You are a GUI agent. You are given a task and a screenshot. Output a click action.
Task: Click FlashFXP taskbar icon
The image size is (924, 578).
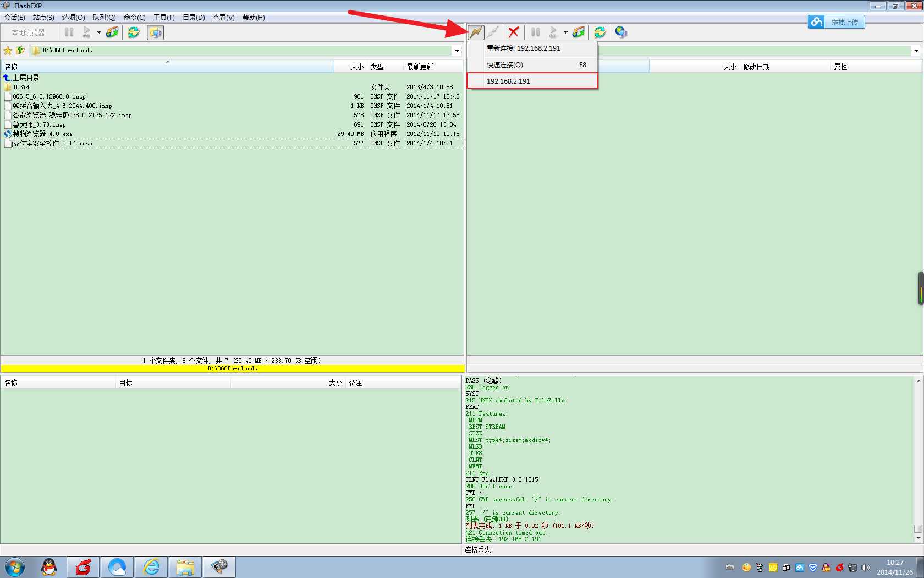(x=219, y=567)
